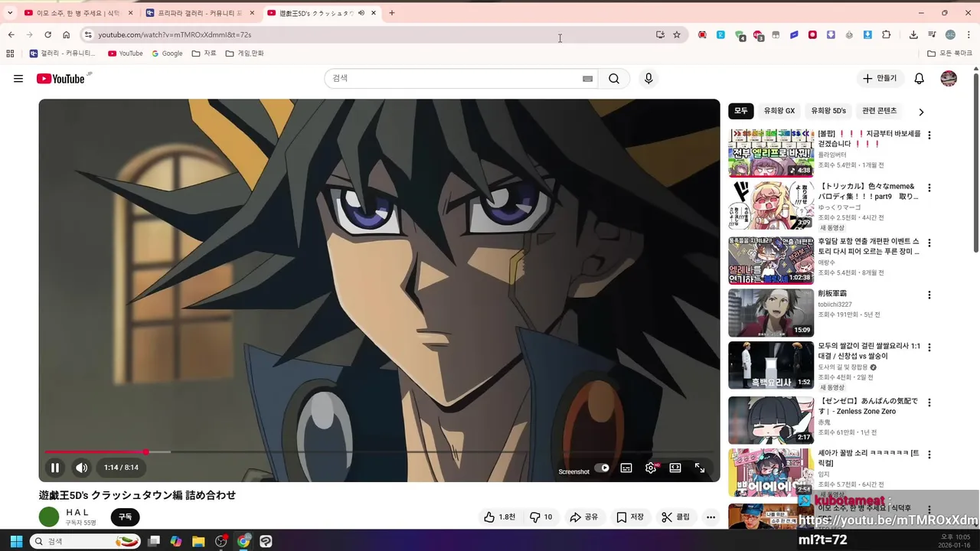Click the browser address bar URL
The width and height of the screenshot is (980, 551).
point(175,34)
